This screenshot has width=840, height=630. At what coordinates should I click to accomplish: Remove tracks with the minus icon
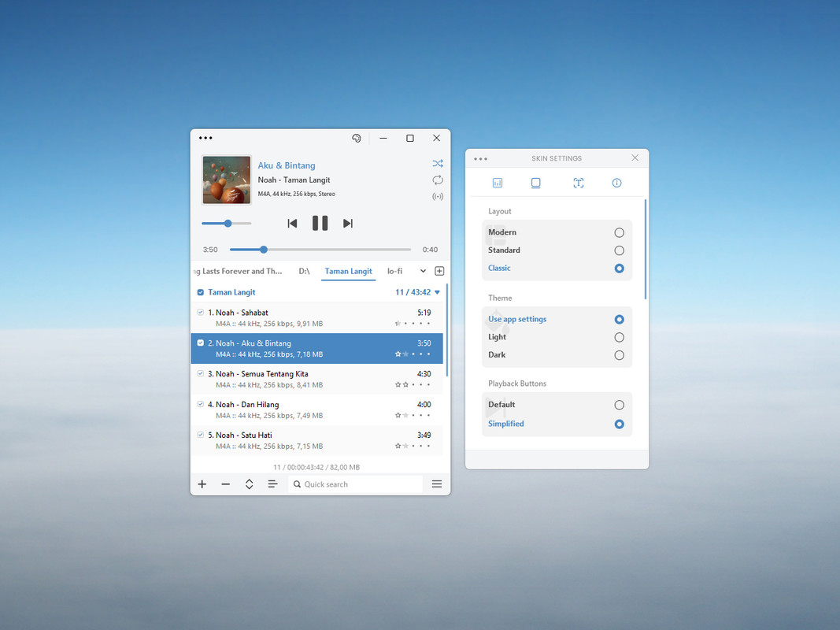225,484
